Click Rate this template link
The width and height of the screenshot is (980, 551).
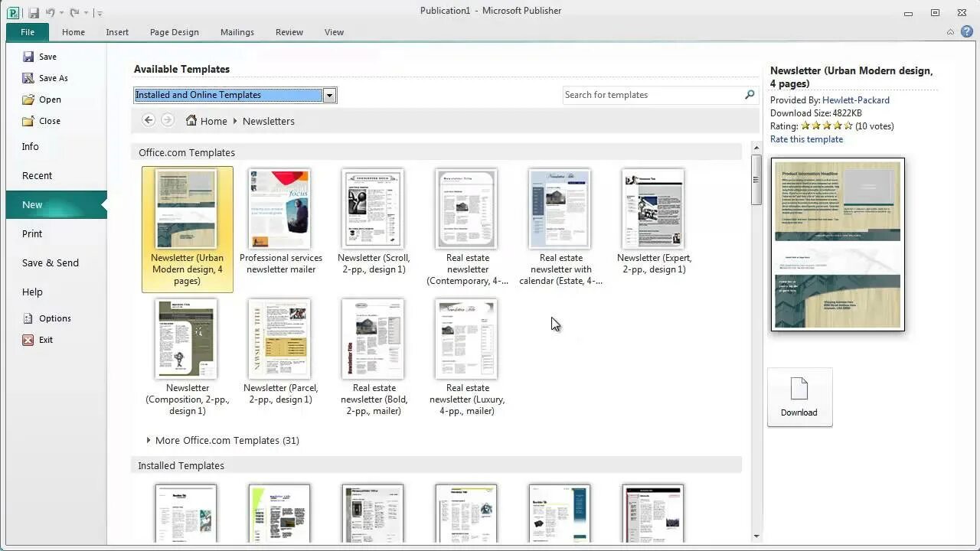click(x=806, y=139)
